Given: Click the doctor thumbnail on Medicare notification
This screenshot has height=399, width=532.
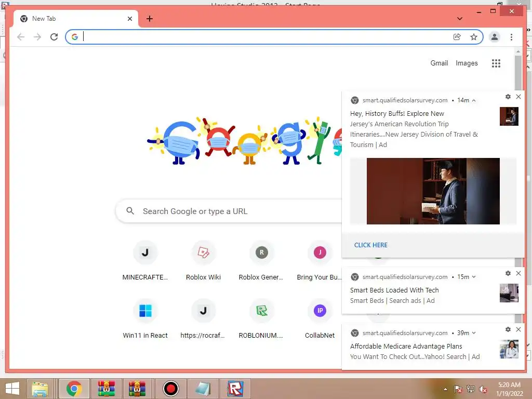Looking at the screenshot, I should tap(509, 349).
